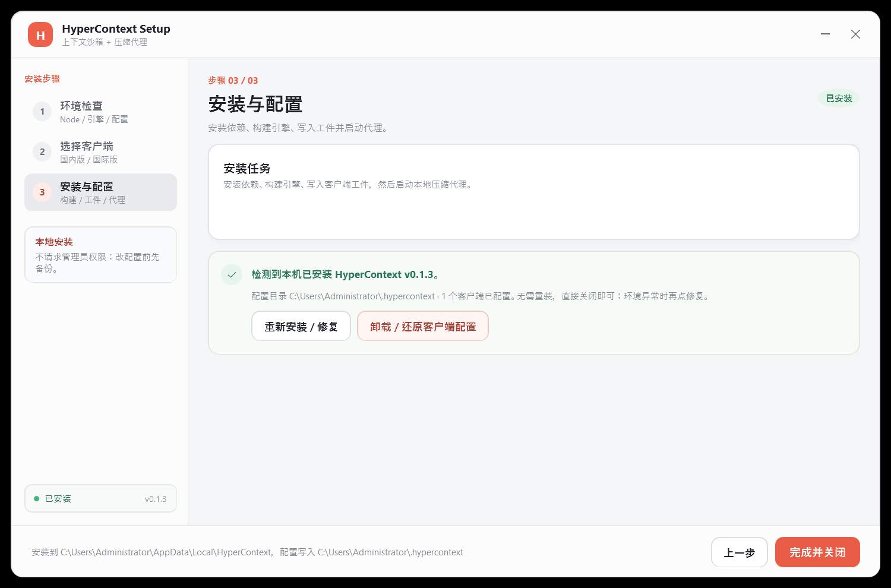891x588 pixels.
Task: Click 重新安装 / 修复 button
Action: pos(301,326)
